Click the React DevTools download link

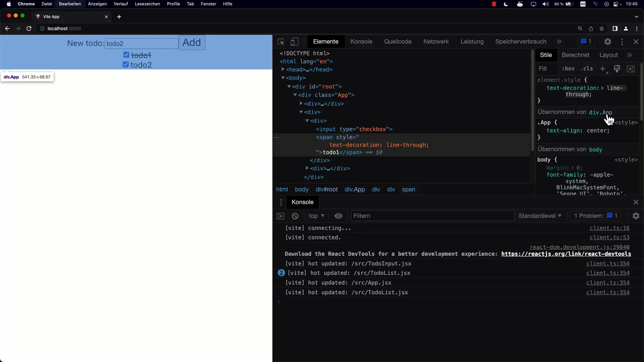[566, 254]
